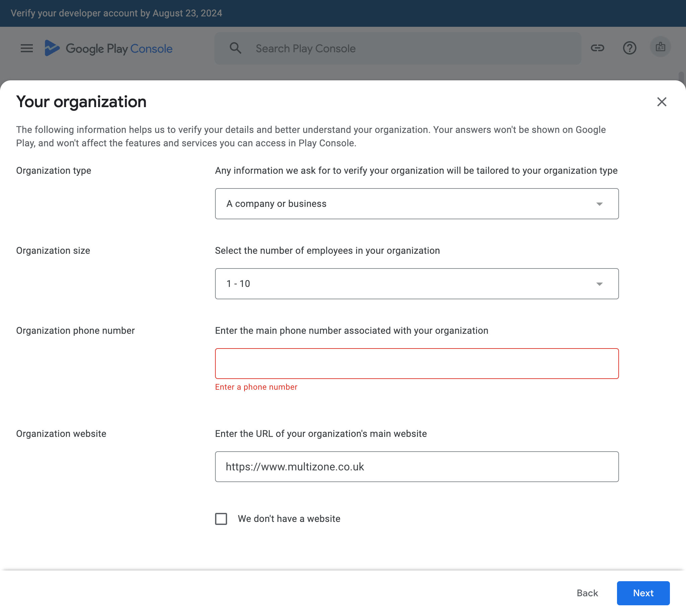This screenshot has width=686, height=616.
Task: Open the navigation hamburger menu
Action: click(x=26, y=48)
